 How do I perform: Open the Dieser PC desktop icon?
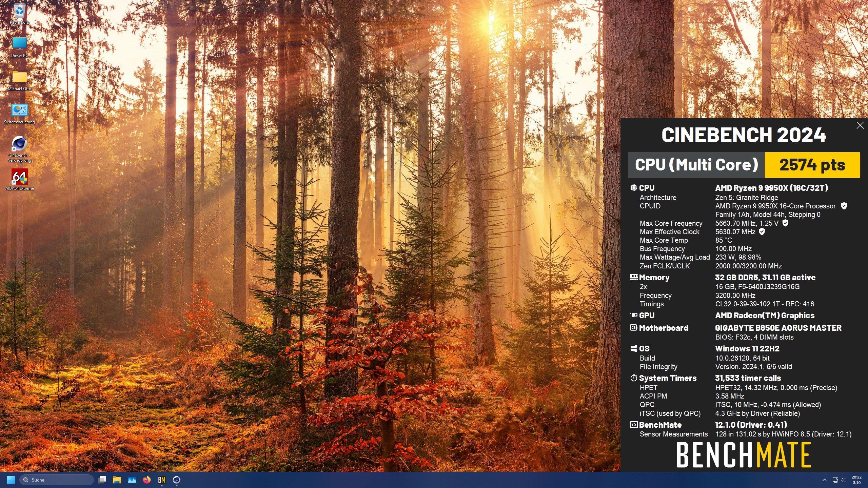tap(19, 47)
